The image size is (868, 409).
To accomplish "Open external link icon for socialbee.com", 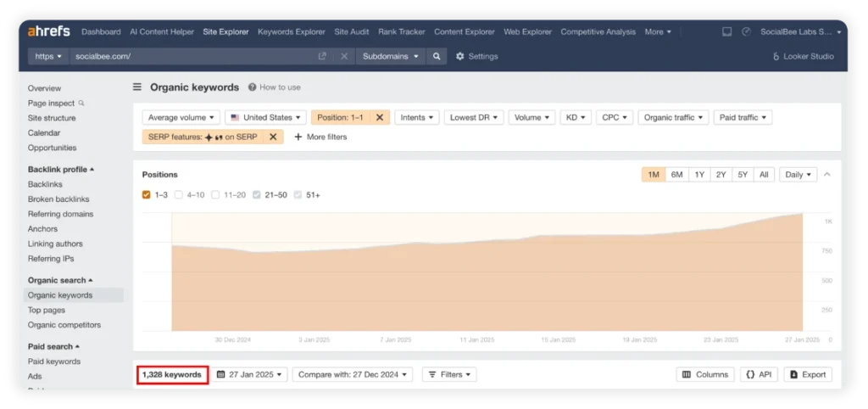I will click(322, 56).
